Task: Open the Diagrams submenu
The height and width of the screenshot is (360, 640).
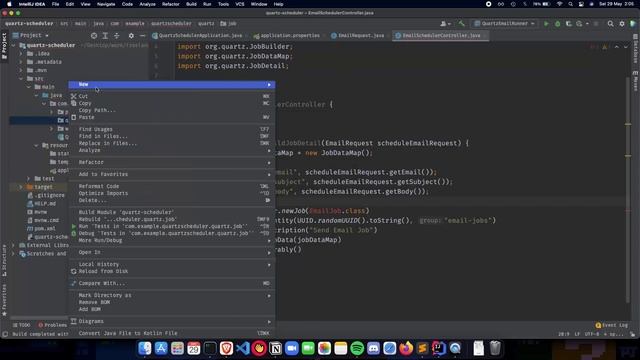Action: point(171,322)
